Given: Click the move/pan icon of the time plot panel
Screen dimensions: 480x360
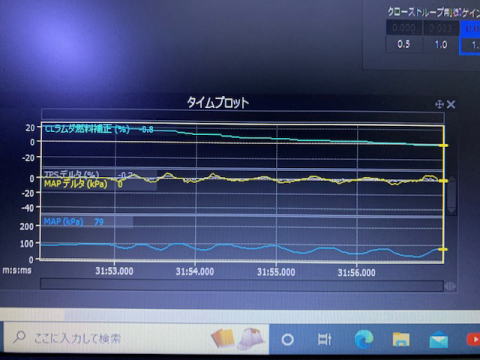Looking at the screenshot, I should (439, 105).
